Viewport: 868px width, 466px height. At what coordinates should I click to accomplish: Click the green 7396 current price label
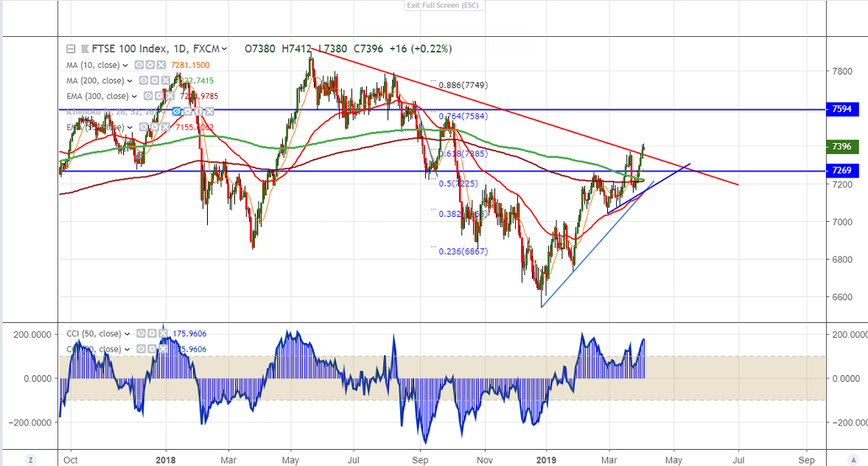coord(841,146)
